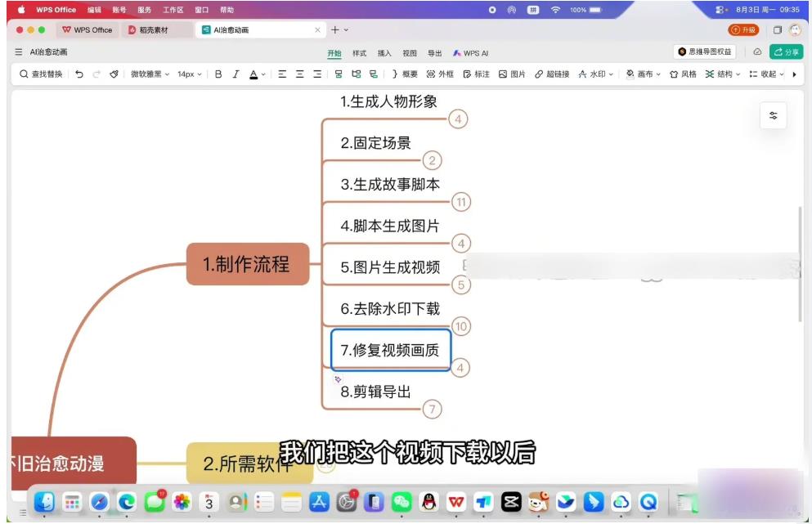
Task: Add a 超链接 hyperlink
Action: click(x=552, y=74)
